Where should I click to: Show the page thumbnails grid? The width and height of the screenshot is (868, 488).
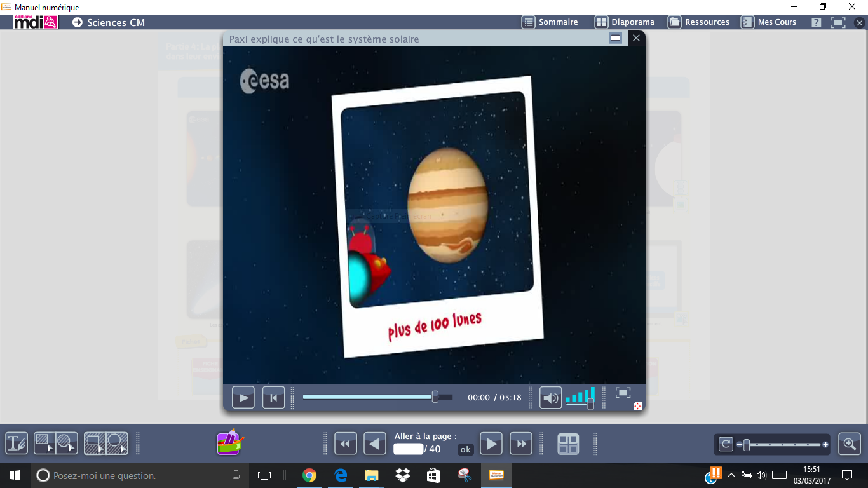(568, 444)
